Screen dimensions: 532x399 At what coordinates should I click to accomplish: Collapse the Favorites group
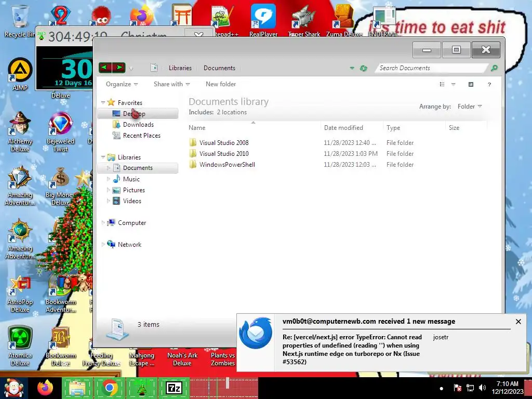point(103,102)
